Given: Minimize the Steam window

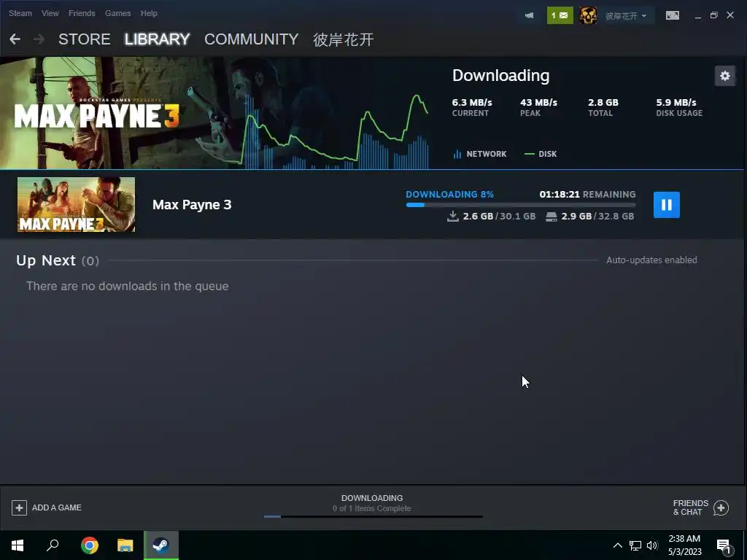Looking at the screenshot, I should 698,16.
